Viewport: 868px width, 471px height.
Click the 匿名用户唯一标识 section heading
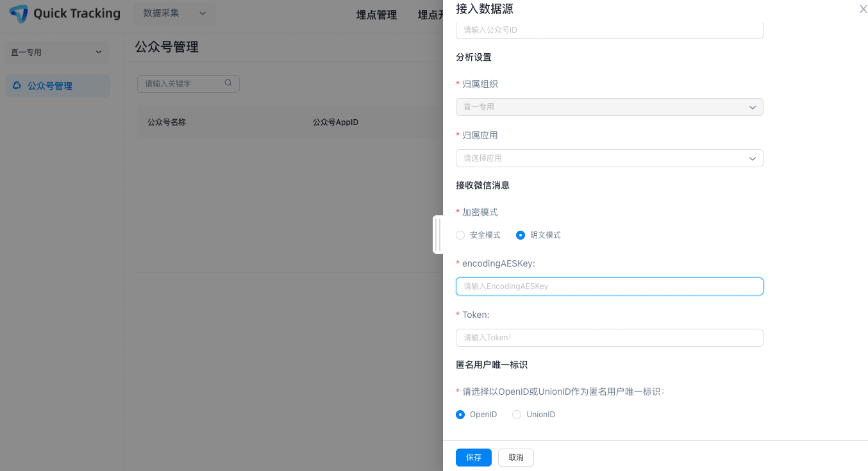492,365
